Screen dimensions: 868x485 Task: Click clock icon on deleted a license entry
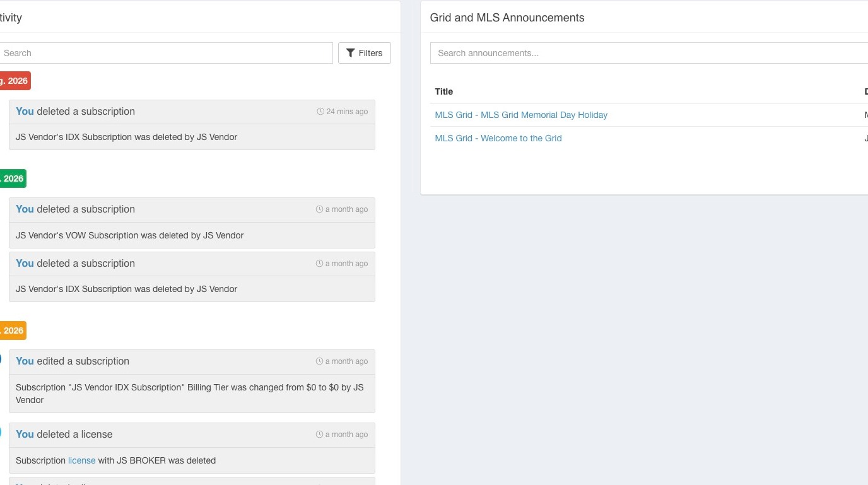pyautogui.click(x=319, y=435)
